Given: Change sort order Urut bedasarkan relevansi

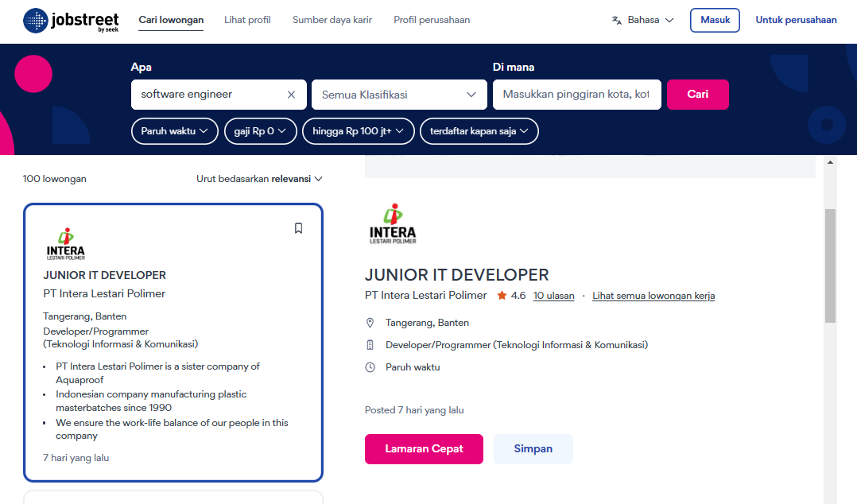Looking at the screenshot, I should point(260,179).
